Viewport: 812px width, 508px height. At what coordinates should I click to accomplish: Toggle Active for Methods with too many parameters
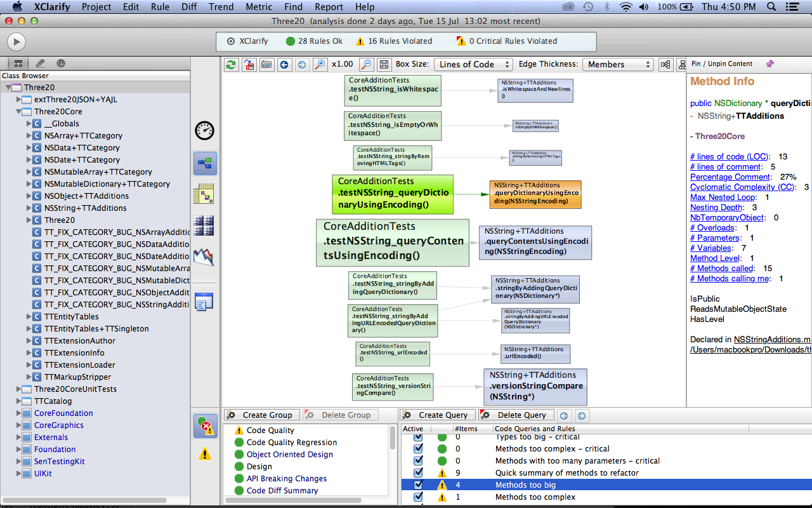point(418,461)
